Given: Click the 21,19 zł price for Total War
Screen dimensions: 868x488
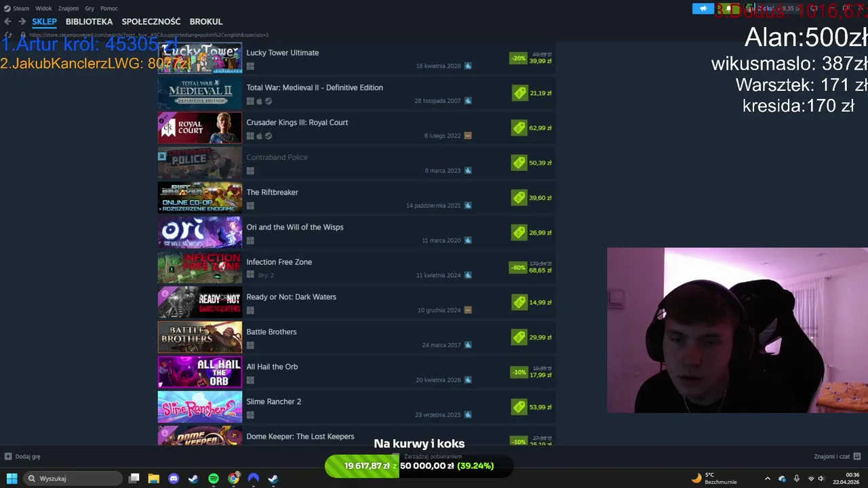Looking at the screenshot, I should tap(540, 93).
